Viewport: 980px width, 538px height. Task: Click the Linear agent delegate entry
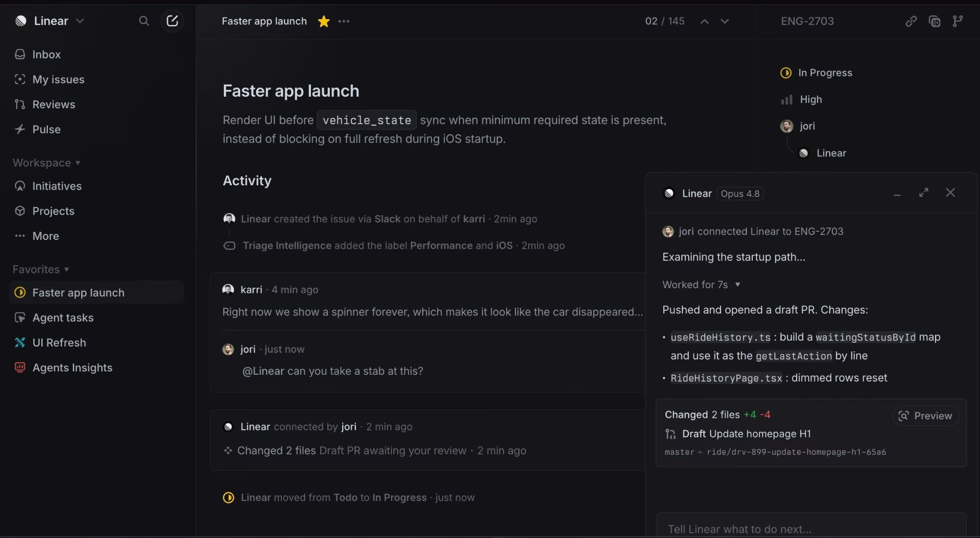[x=823, y=153]
